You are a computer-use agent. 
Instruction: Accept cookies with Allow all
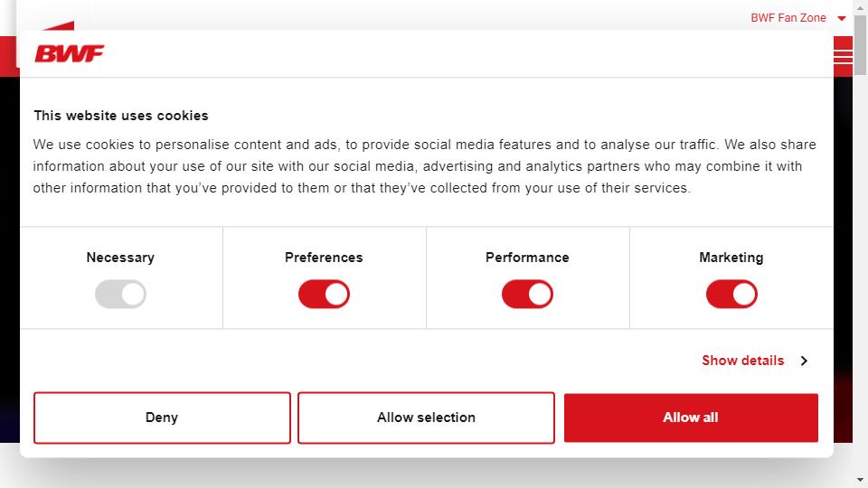coord(691,418)
